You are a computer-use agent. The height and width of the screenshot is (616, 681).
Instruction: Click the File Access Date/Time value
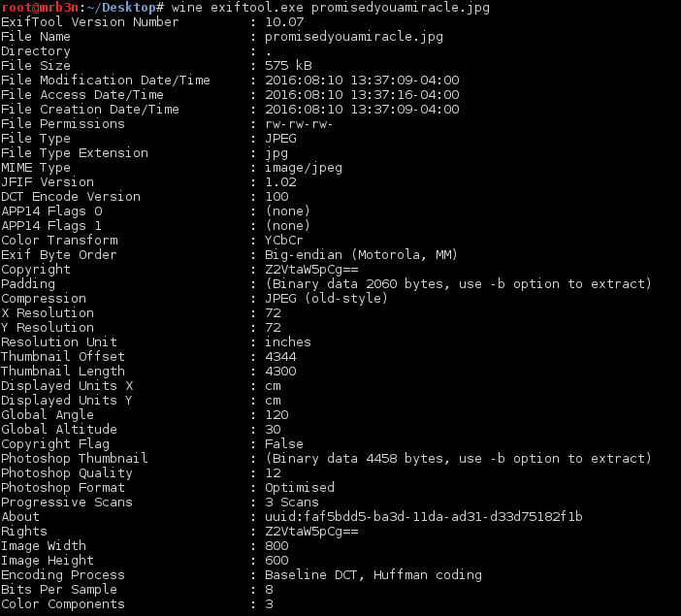[x=362, y=95]
